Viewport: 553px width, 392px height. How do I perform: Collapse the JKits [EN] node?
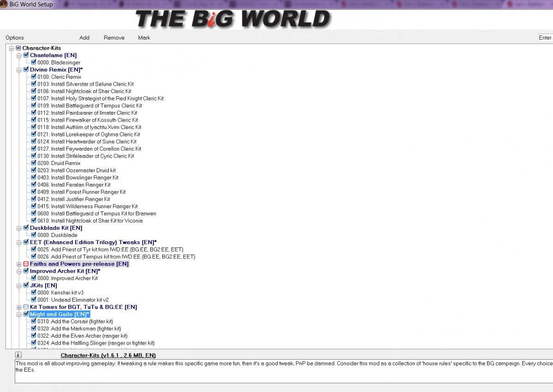coord(19,286)
